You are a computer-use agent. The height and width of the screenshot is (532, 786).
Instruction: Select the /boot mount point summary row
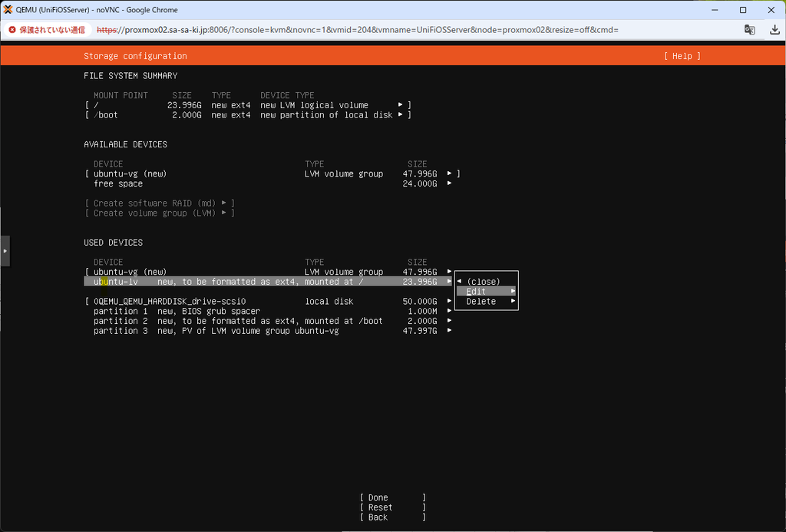[x=248, y=115]
